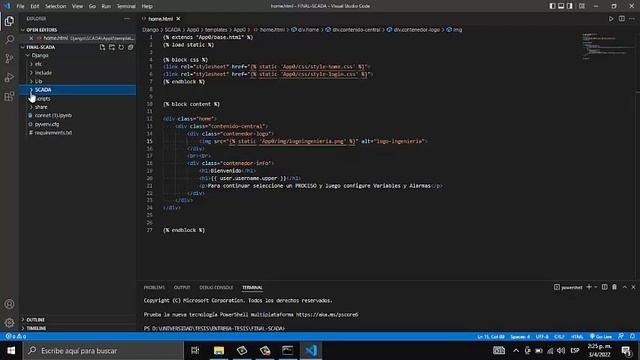The width and height of the screenshot is (640, 360).
Task: Open the Run menu
Action: (106, 6)
